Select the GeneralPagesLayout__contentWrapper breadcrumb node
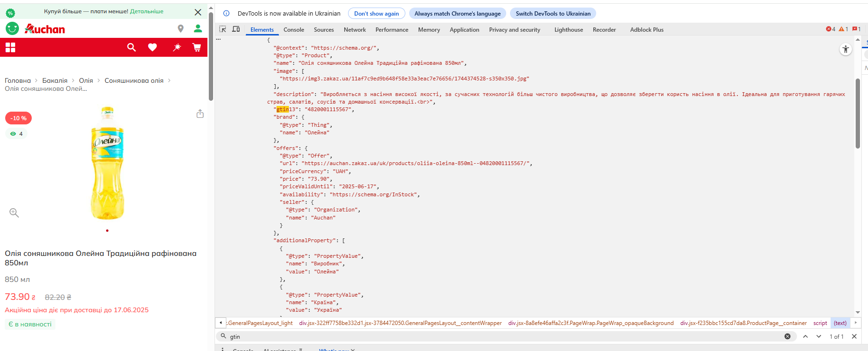The width and height of the screenshot is (868, 351). [400, 323]
